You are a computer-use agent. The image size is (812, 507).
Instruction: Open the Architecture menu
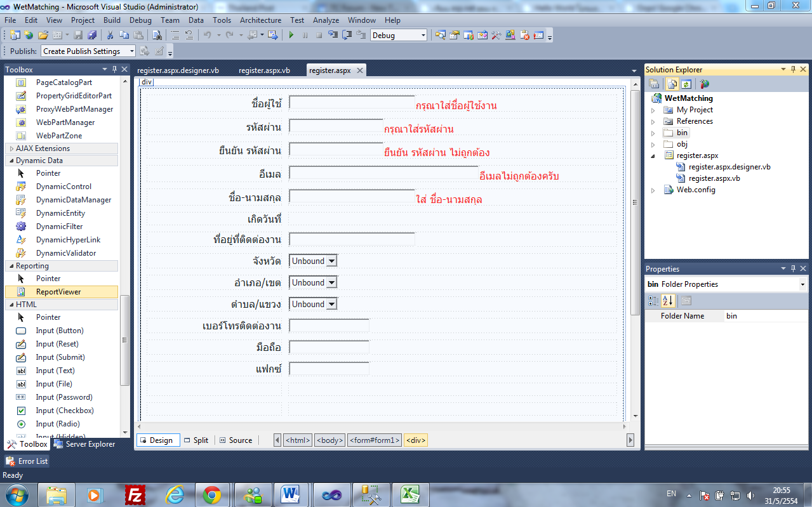pos(260,20)
